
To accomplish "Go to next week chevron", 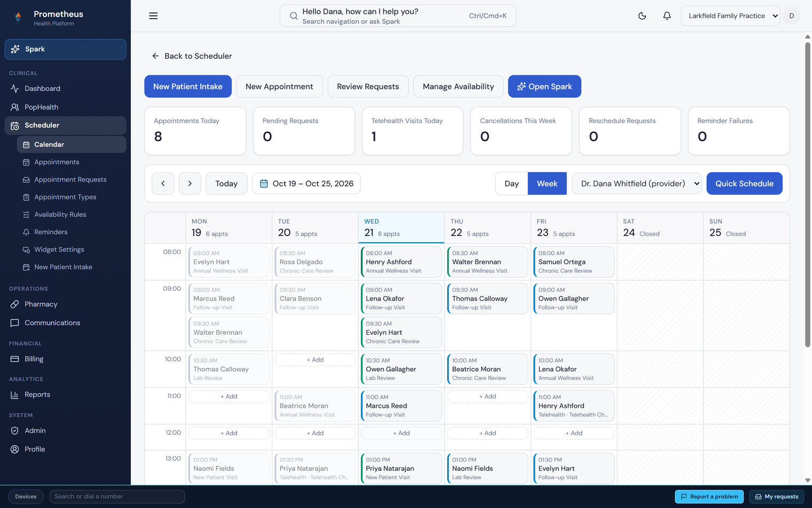I will point(190,183).
